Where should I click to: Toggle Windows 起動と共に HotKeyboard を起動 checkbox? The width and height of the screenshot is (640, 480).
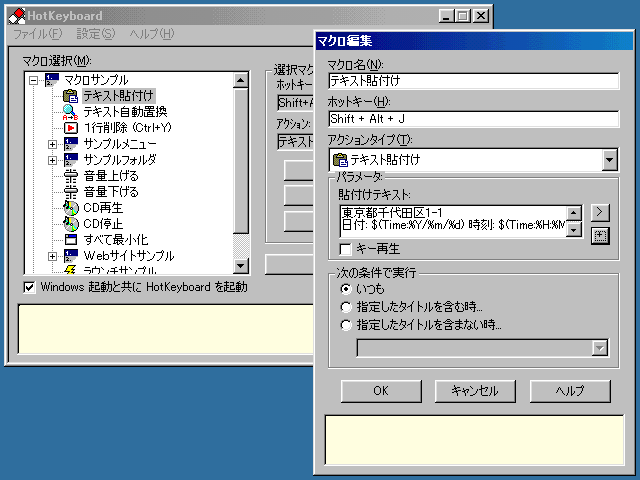click(x=29, y=287)
